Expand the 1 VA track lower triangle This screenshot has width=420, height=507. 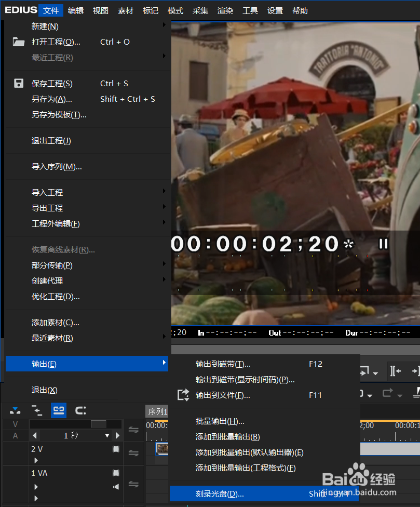[x=36, y=498]
